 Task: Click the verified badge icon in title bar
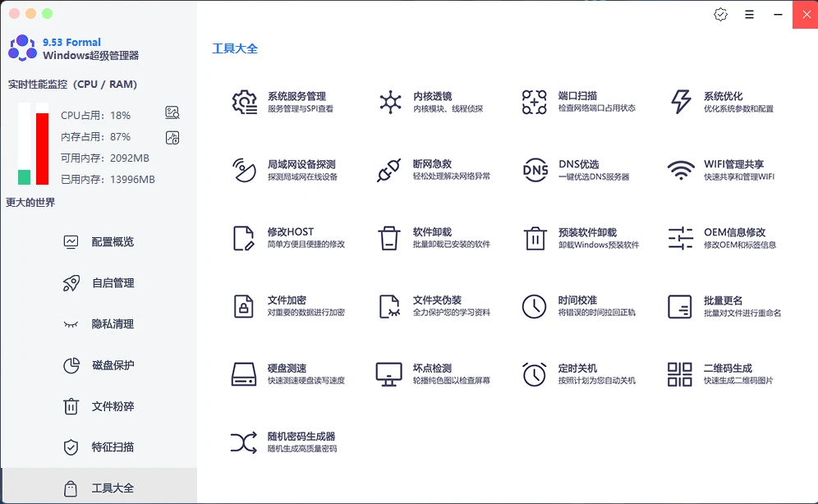720,15
